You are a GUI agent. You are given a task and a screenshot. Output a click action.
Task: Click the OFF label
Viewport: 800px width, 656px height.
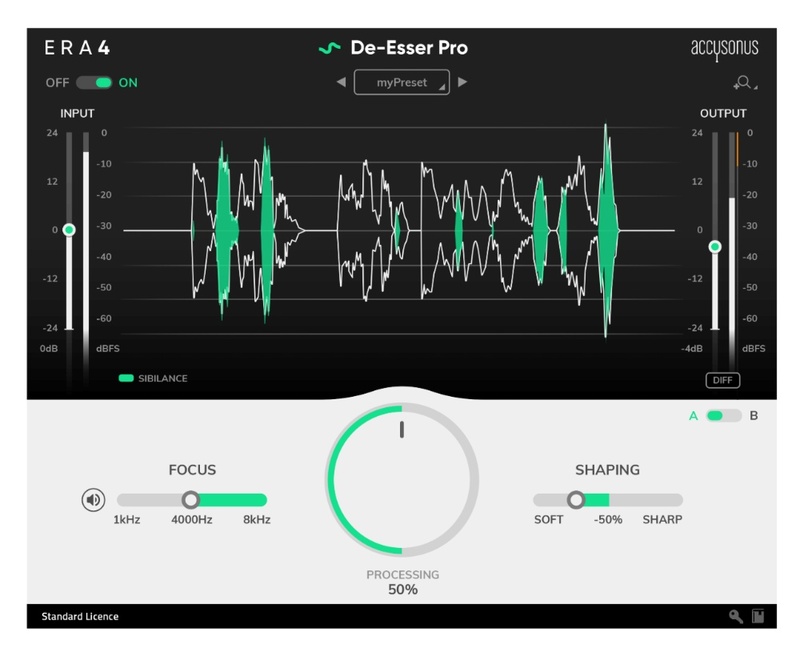click(57, 83)
